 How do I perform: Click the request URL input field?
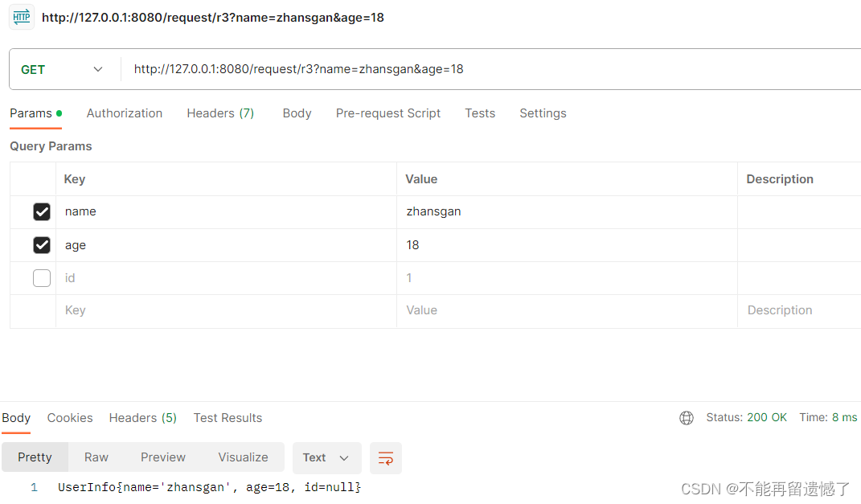tap(491, 69)
